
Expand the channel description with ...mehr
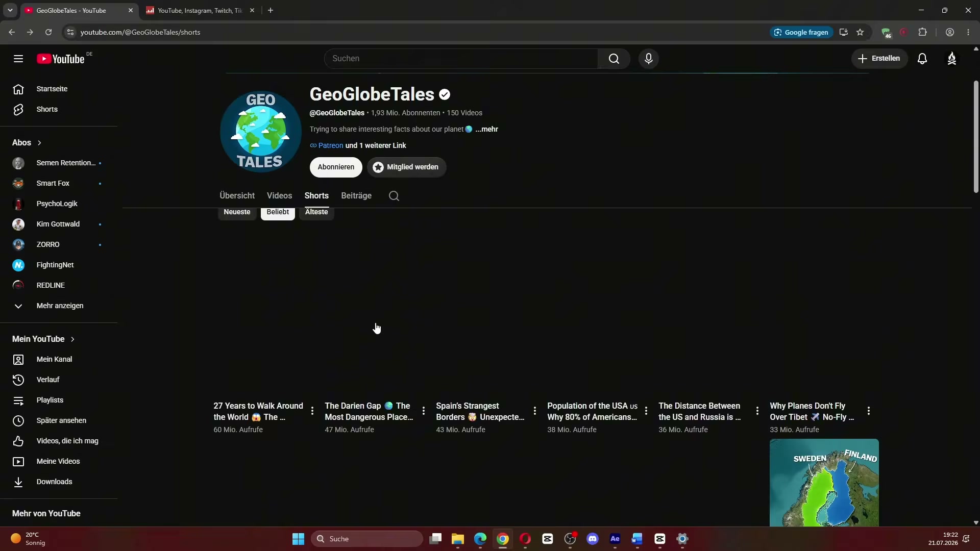[x=486, y=130]
